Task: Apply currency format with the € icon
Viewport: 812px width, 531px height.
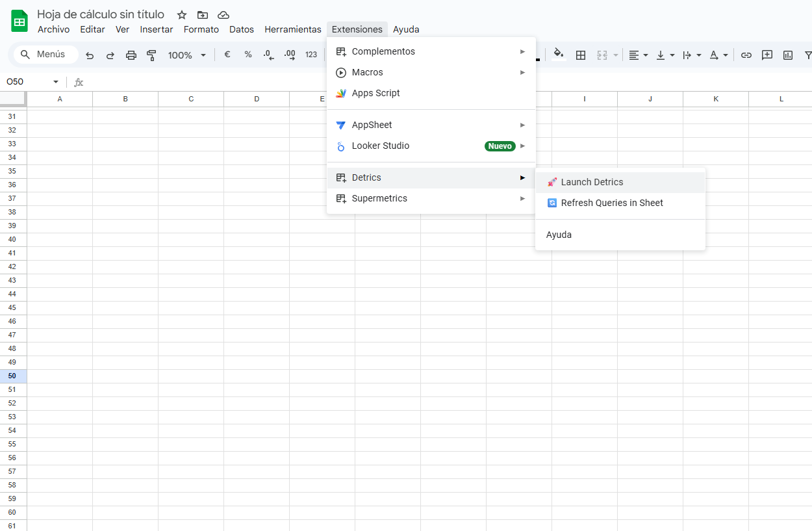Action: tap(227, 55)
